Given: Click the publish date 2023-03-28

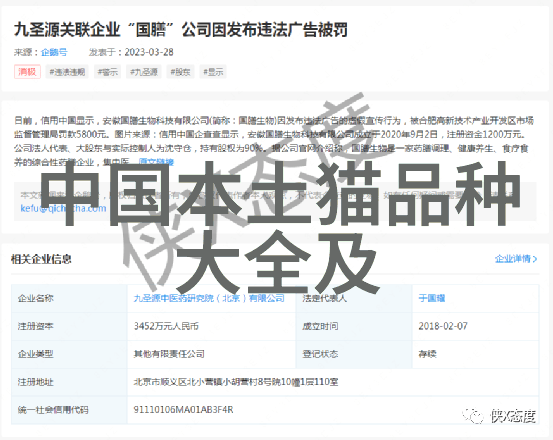Looking at the screenshot, I should 149,52.
